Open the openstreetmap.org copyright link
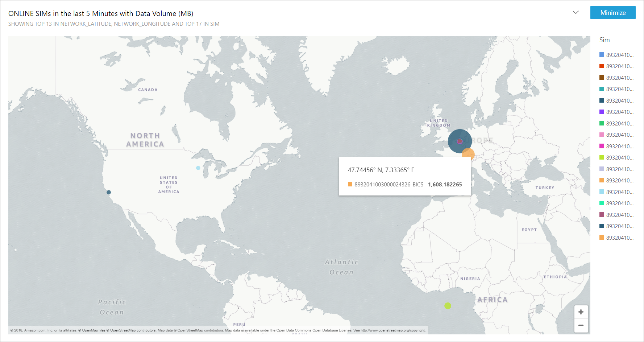The height and width of the screenshot is (342, 644). [393, 330]
